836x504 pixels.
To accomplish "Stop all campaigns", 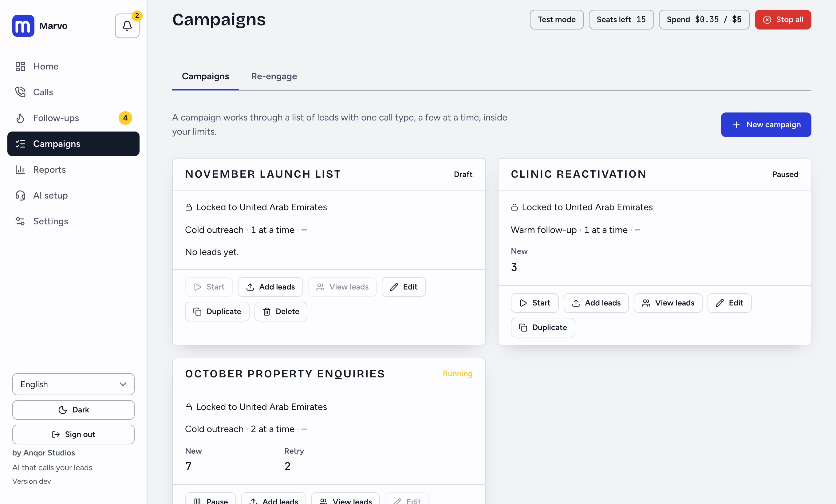I will coord(783,20).
